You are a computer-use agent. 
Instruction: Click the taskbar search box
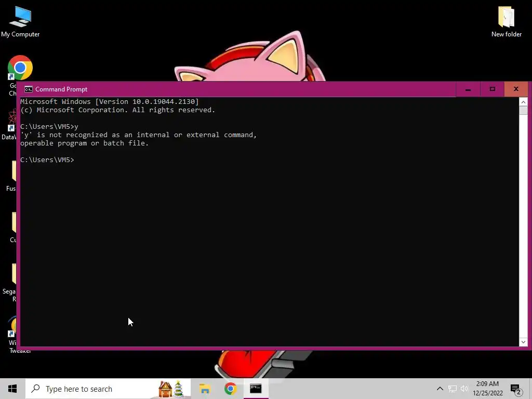[x=108, y=389]
